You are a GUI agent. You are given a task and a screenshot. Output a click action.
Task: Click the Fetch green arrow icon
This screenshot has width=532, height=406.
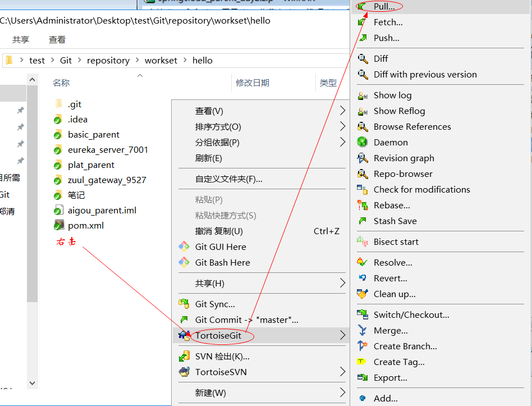(x=363, y=22)
